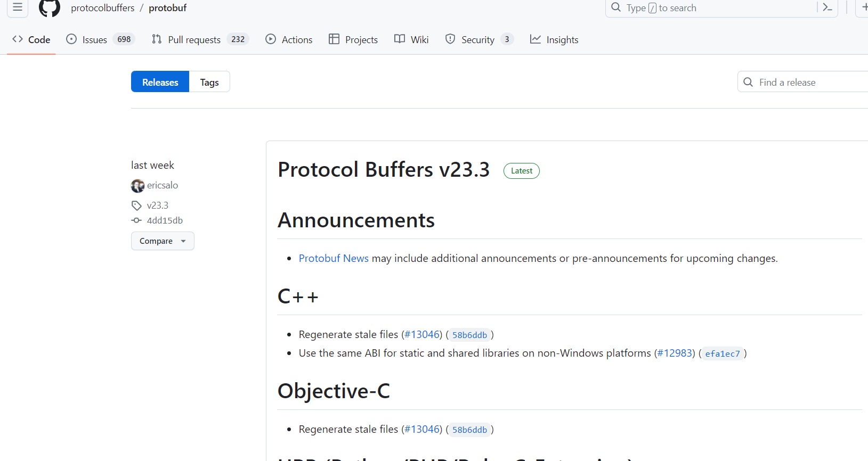Screen dimensions: 868x461
Task: Open the protocolbuffers owner link
Action: click(x=103, y=8)
